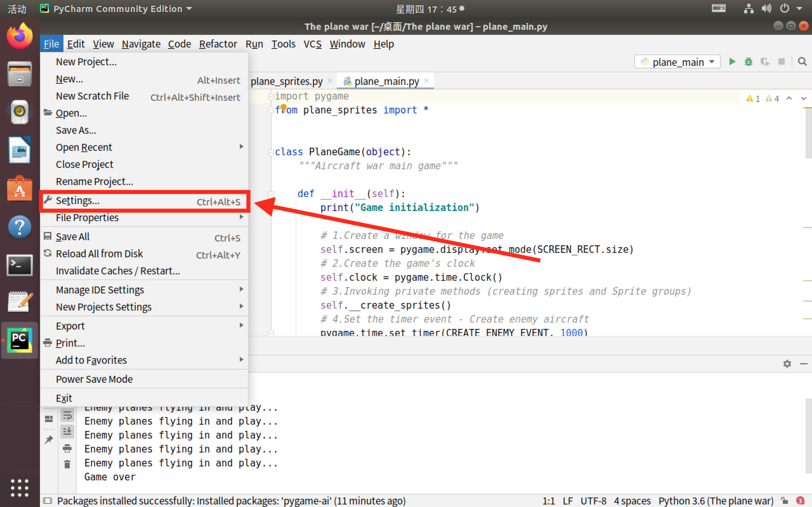Toggle scroll to end in console
This screenshot has width=812, height=507.
[x=67, y=431]
